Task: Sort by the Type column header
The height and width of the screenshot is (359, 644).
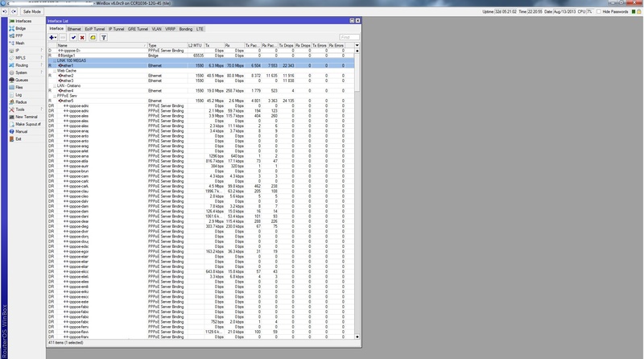Action: (x=167, y=45)
